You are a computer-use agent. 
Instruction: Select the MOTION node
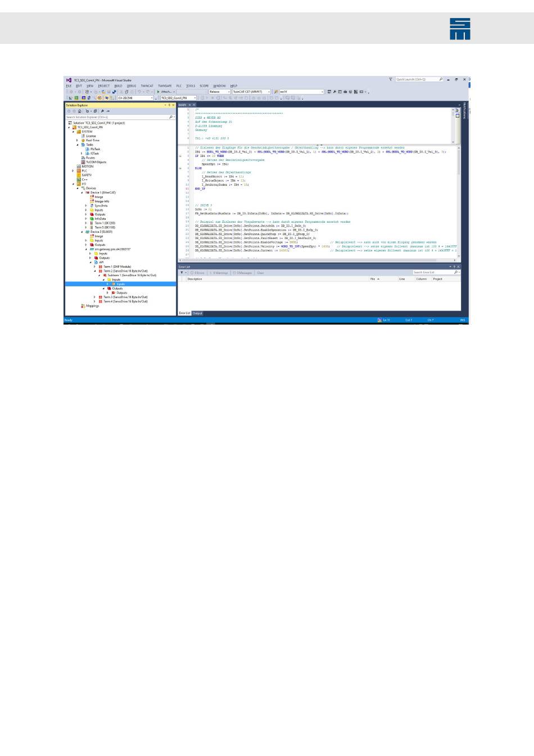pos(88,166)
